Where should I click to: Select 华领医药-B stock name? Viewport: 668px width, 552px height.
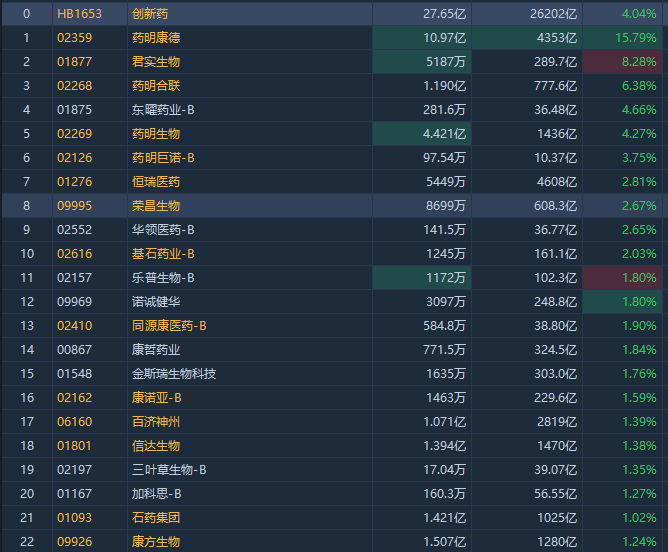pos(163,230)
